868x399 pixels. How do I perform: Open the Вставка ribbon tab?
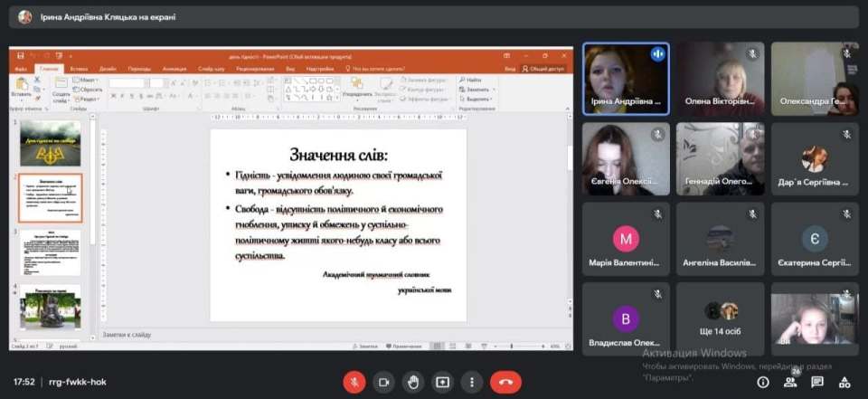[x=79, y=68]
